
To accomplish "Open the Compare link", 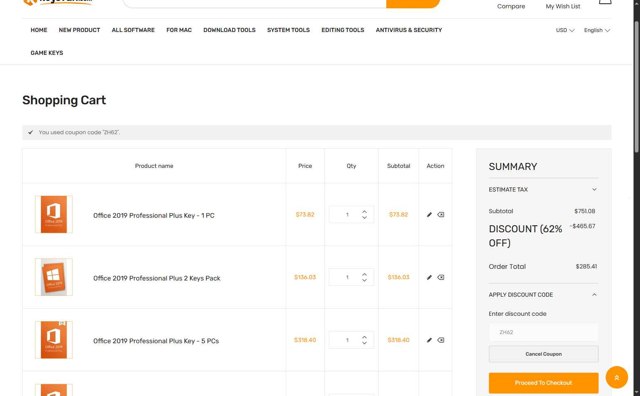I will tap(511, 7).
